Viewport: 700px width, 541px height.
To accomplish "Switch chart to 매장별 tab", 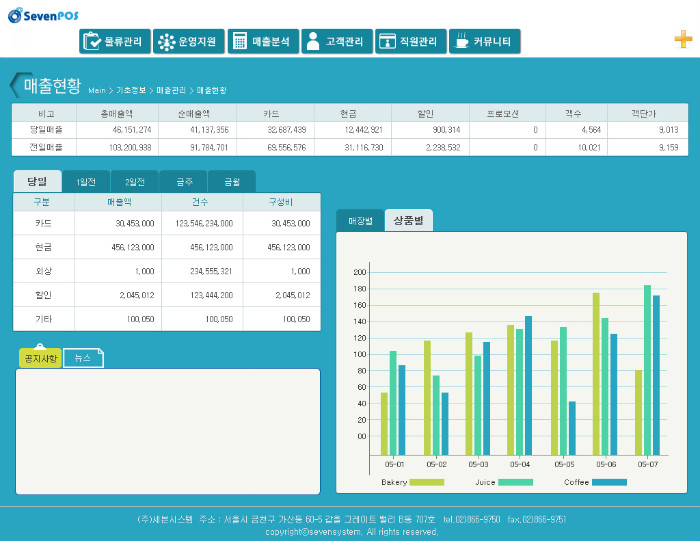I will point(360,221).
